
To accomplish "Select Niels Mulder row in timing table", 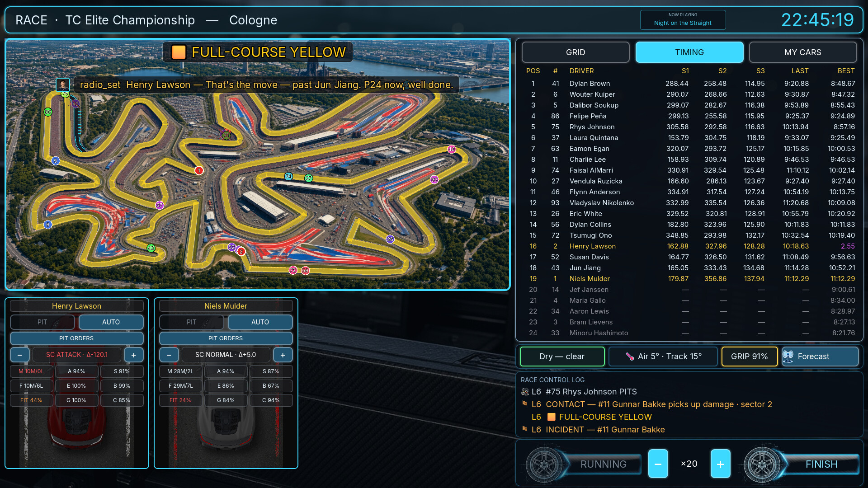I will point(689,279).
